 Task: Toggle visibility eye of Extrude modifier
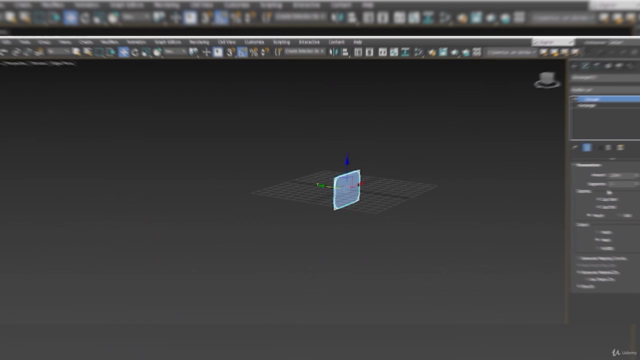[x=574, y=99]
